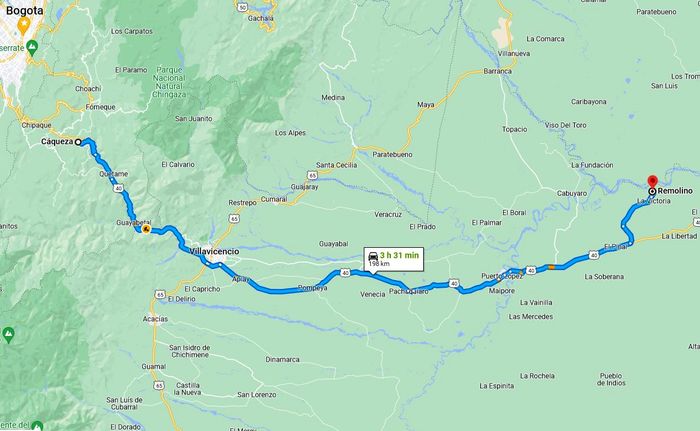Image resolution: width=700 pixels, height=431 pixels.
Task: Click Parque Nacional Natural Chingaza label
Action: click(x=170, y=82)
